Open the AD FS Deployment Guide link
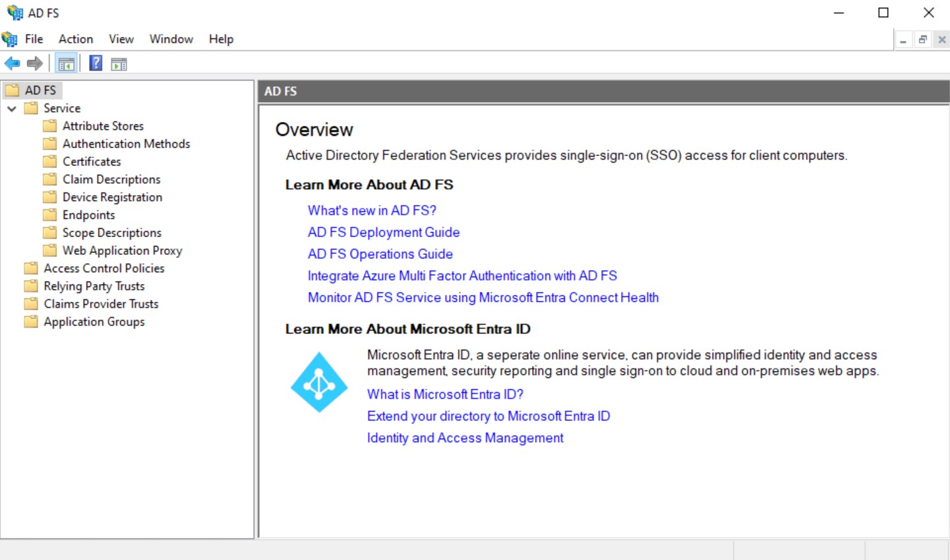The image size is (950, 560). (x=383, y=232)
